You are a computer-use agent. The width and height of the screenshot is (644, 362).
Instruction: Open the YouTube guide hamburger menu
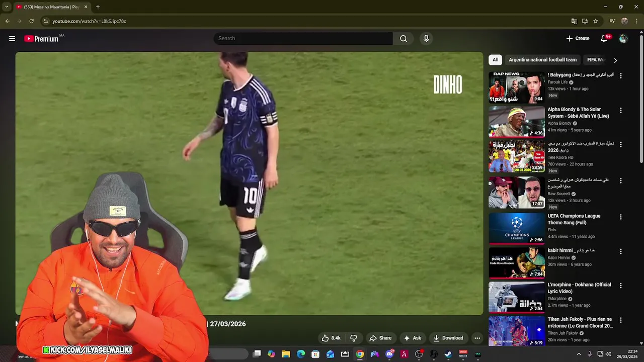coord(12,39)
